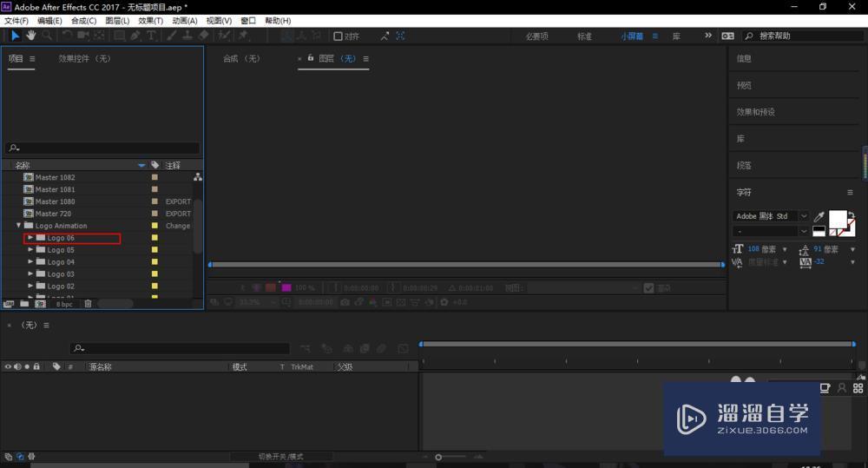This screenshot has height=468, width=868.
Task: Click the Interpret Footage icon in Project panel
Action: [9, 304]
